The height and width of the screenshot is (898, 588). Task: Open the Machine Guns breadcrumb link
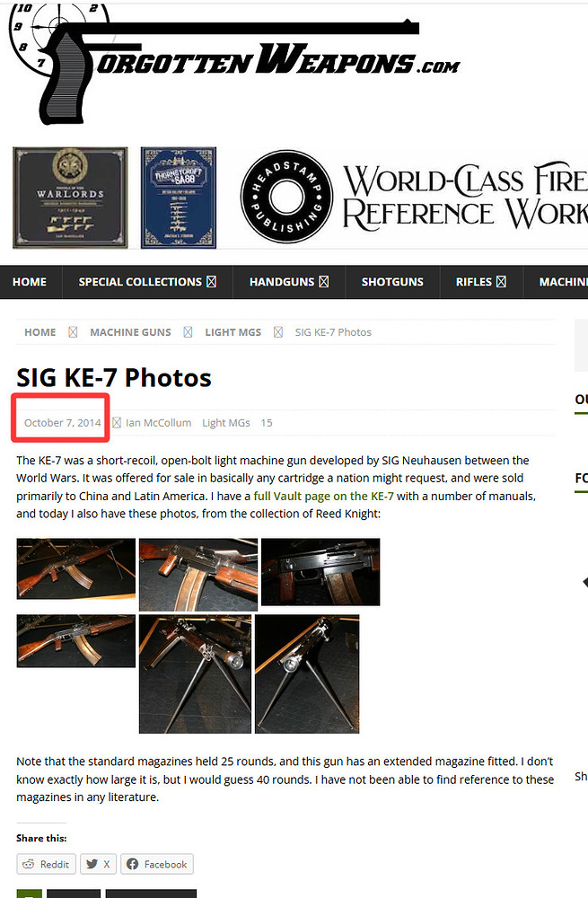click(130, 332)
